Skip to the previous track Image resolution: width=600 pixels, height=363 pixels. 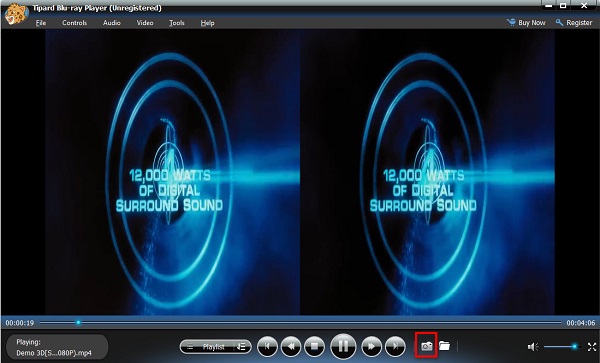[267, 347]
